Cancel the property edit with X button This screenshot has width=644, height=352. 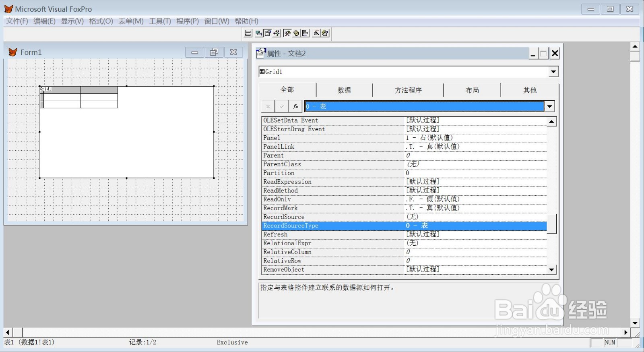coord(268,106)
